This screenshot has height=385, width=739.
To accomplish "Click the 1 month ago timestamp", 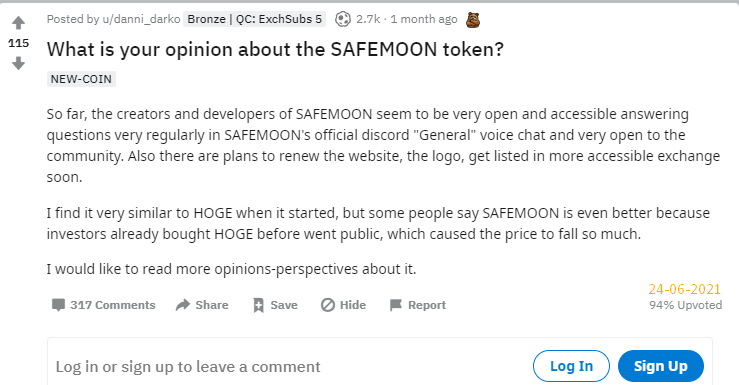I will [x=424, y=19].
